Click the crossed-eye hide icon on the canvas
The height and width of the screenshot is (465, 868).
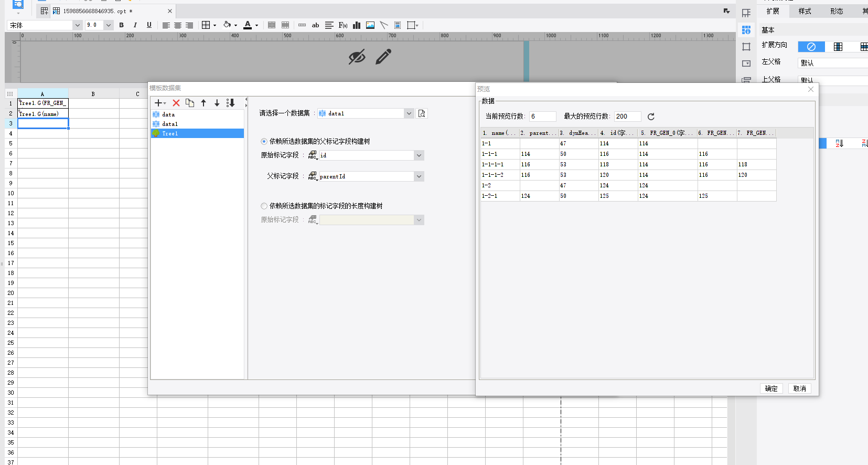point(357,57)
